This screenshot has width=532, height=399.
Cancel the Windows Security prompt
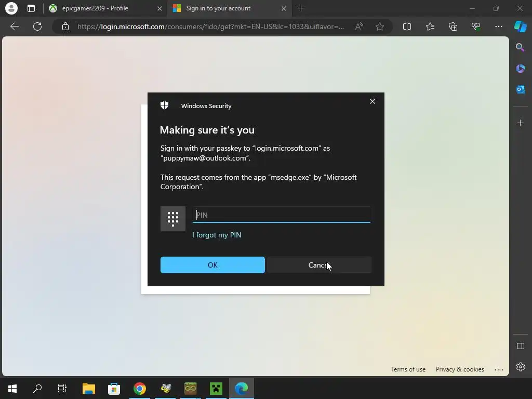[320, 265]
